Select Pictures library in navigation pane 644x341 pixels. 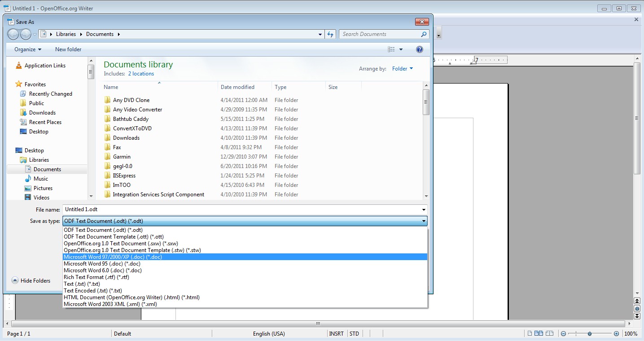pyautogui.click(x=43, y=188)
